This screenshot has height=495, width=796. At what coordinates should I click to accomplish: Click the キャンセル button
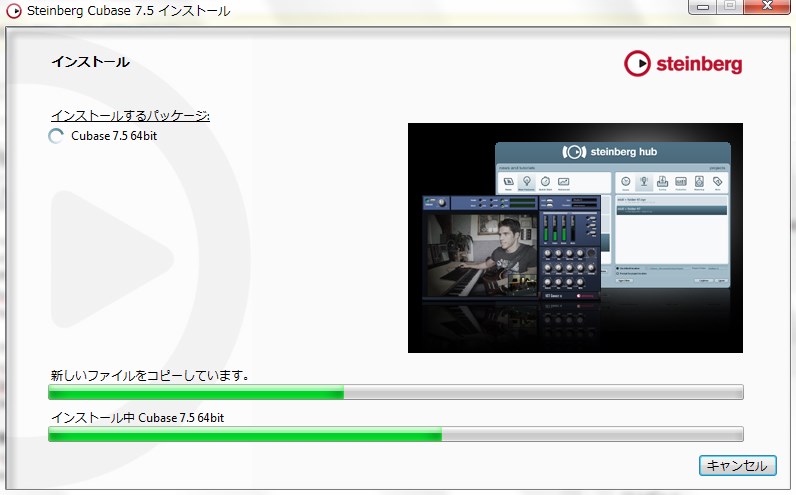[737, 466]
